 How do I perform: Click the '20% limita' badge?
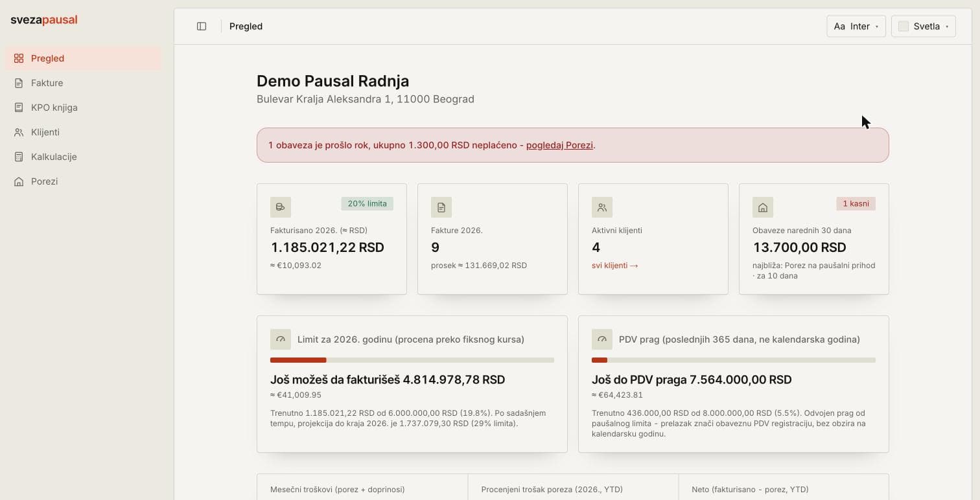click(367, 203)
